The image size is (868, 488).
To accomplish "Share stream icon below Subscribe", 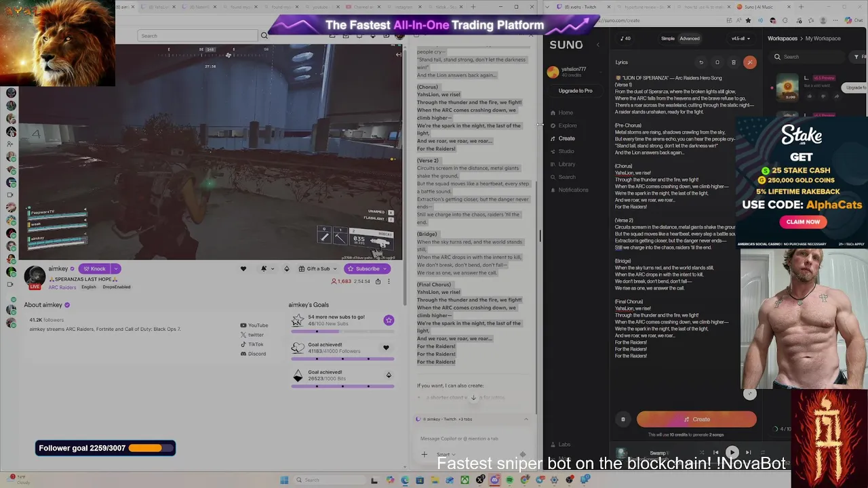I will 378,281.
